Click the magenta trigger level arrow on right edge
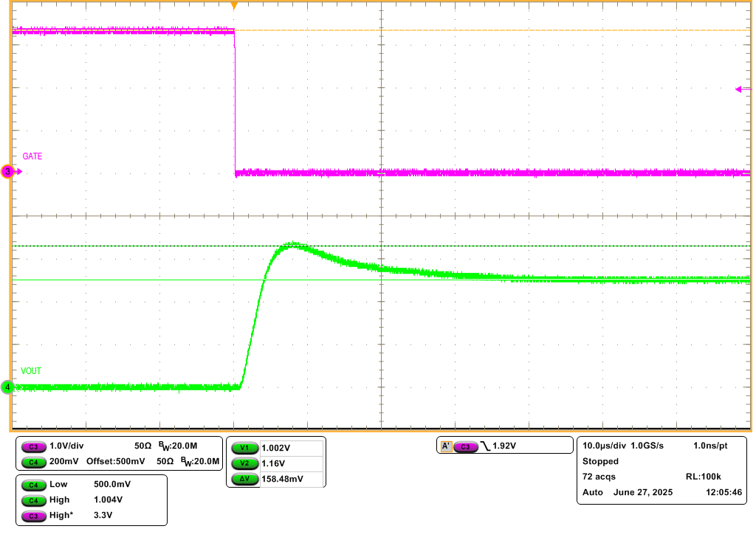Viewport: 756px width, 543px height. pyautogui.click(x=742, y=89)
